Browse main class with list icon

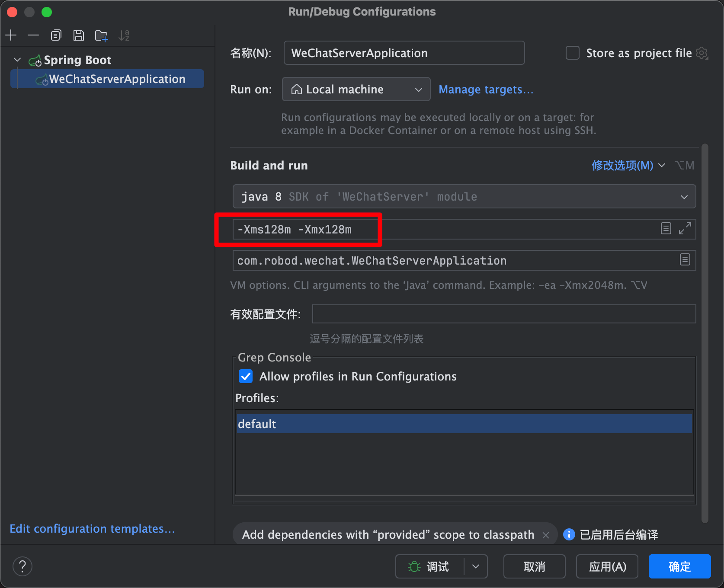(x=685, y=259)
